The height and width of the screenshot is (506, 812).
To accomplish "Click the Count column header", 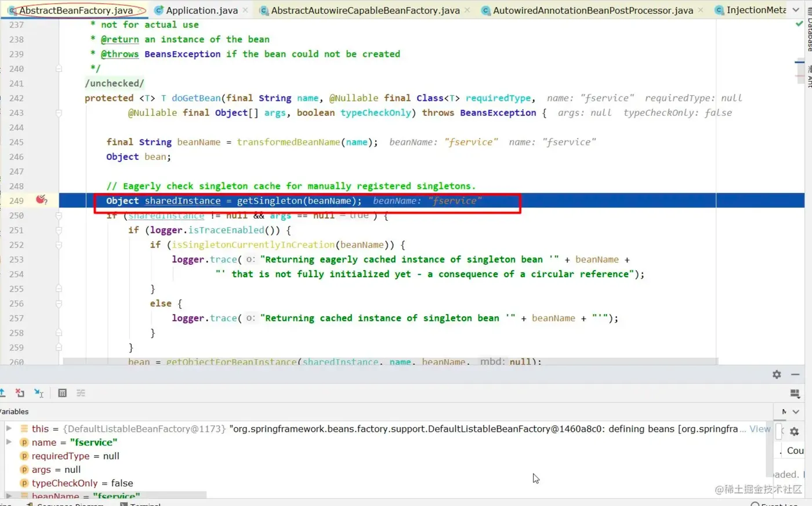I will [795, 450].
